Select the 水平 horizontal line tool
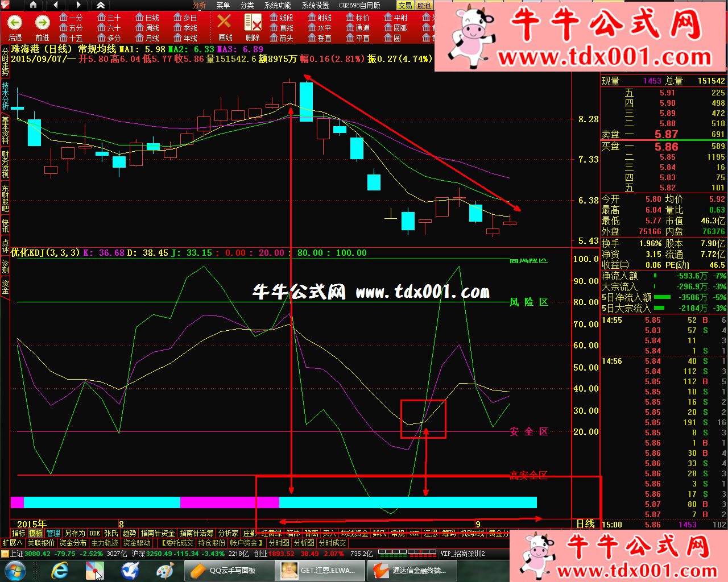 coord(320,28)
